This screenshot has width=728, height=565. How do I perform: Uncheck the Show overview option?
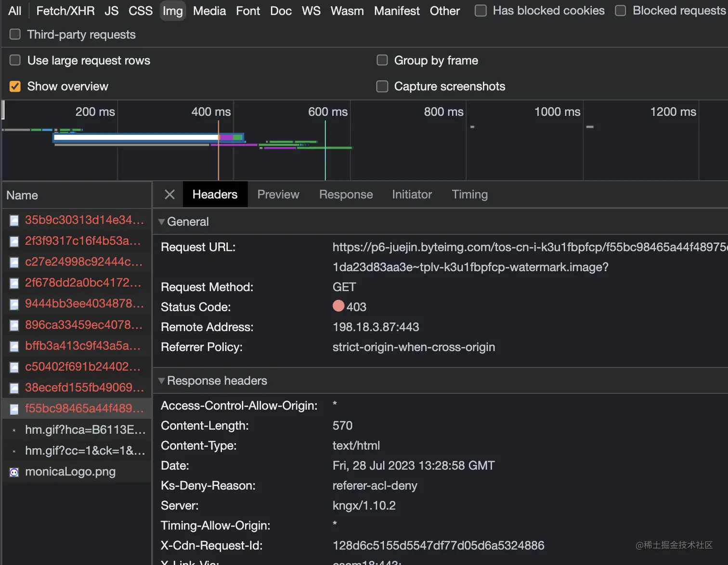tap(15, 86)
